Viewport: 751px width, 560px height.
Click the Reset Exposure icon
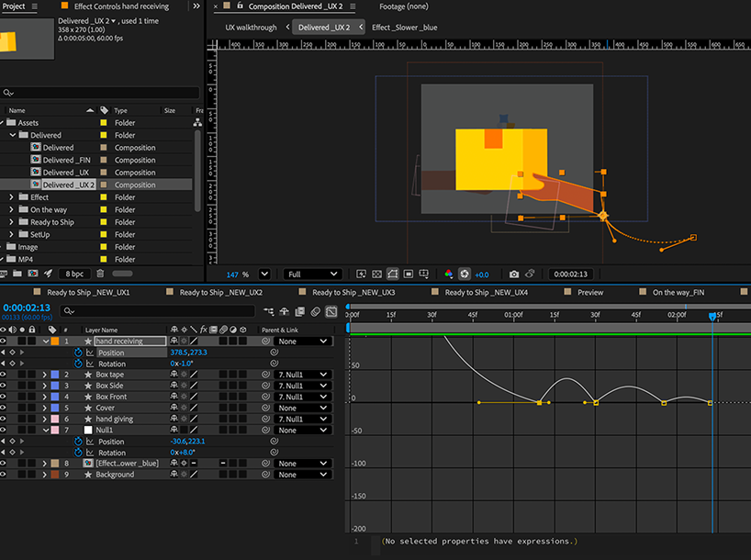coord(465,274)
